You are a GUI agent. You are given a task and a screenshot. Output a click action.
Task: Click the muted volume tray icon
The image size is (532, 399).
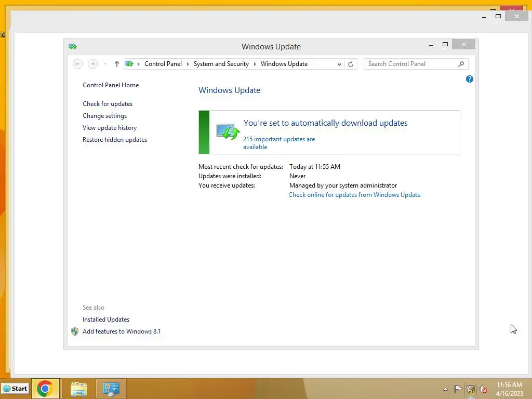483,389
